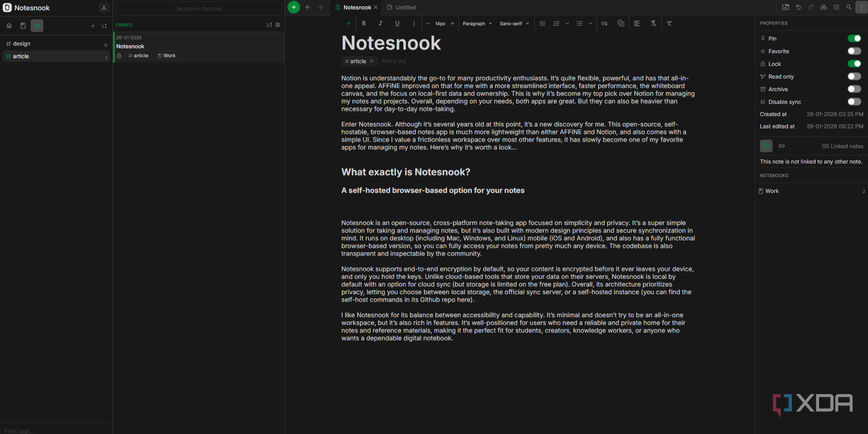Image resolution: width=868 pixels, height=434 pixels.
Task: Increase the font size
Action: pyautogui.click(x=453, y=24)
